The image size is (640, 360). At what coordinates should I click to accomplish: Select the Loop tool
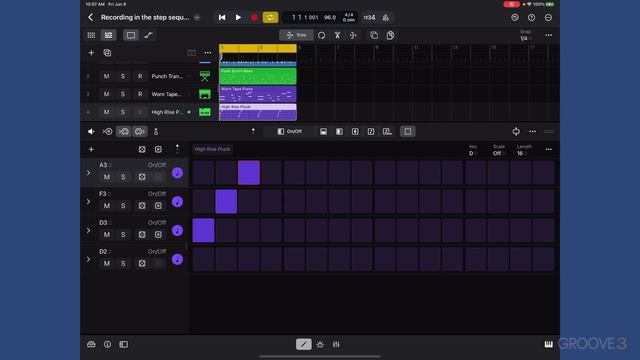click(x=322, y=36)
